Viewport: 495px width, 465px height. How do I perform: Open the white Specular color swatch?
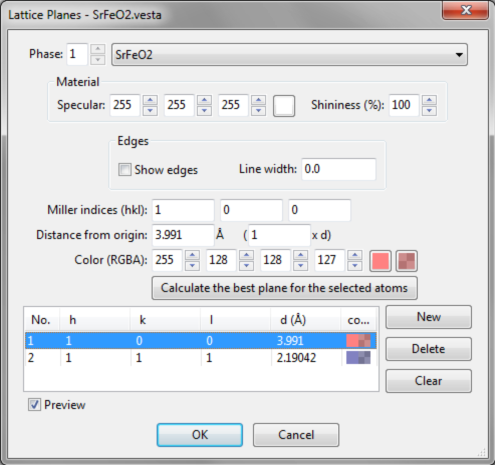(x=284, y=106)
